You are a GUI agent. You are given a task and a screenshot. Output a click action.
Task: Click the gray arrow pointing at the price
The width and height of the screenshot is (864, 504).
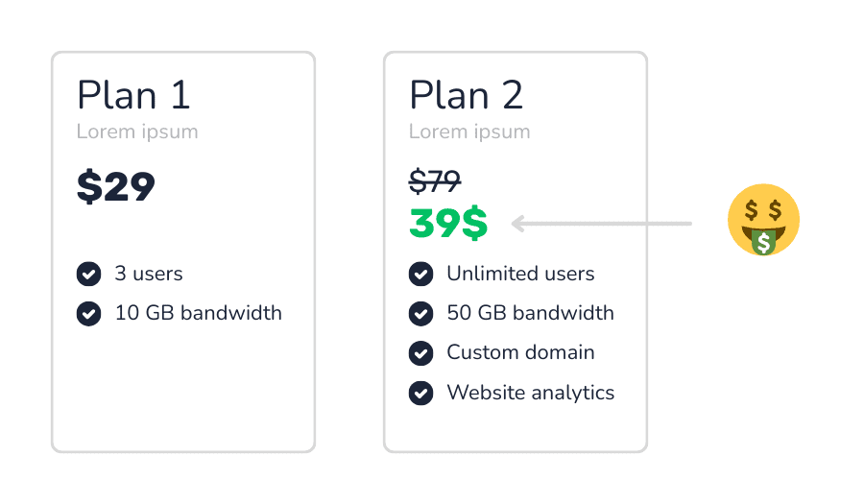[x=601, y=223]
